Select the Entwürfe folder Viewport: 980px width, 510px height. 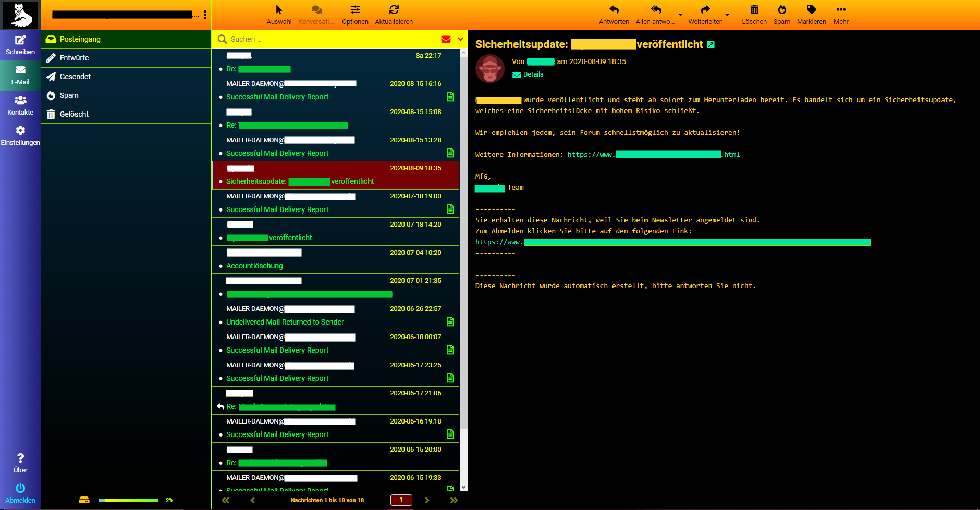coord(74,58)
